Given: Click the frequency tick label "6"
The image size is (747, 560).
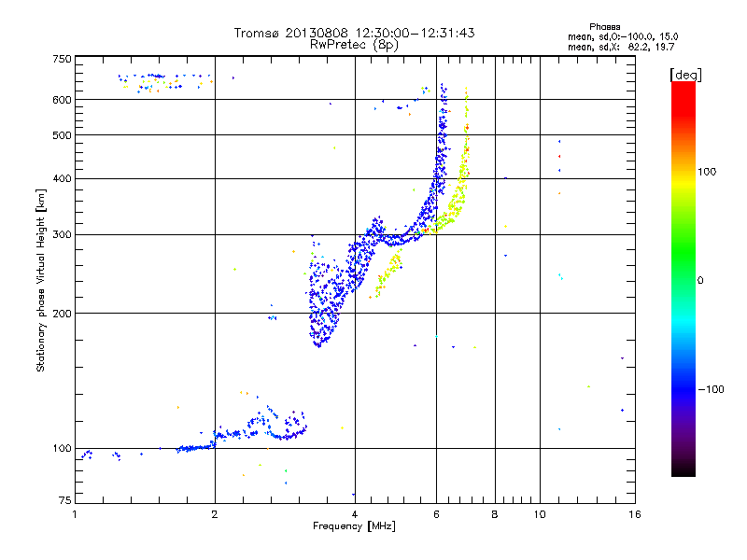Looking at the screenshot, I should coord(436,514).
